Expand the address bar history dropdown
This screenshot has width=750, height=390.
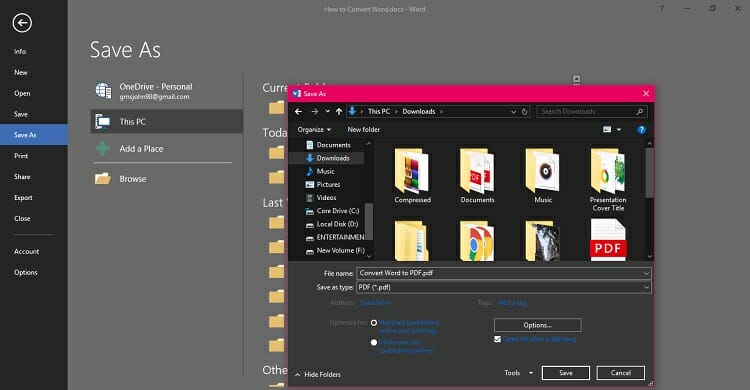click(513, 111)
